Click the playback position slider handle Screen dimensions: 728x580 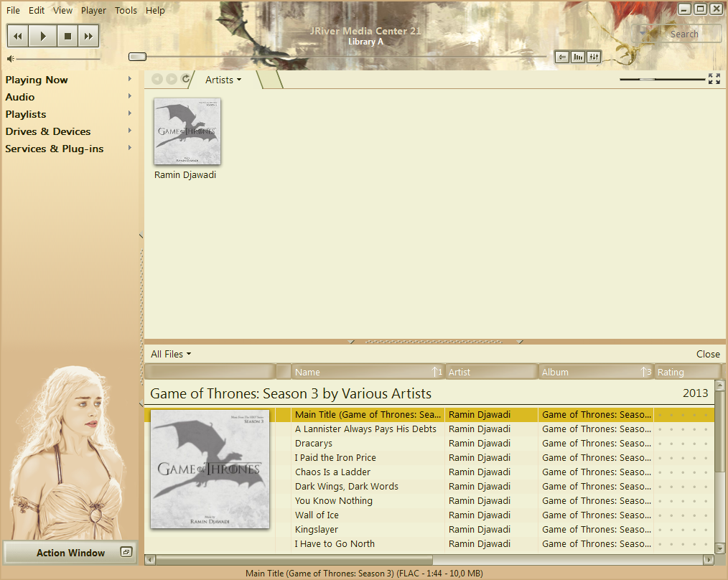tap(137, 57)
